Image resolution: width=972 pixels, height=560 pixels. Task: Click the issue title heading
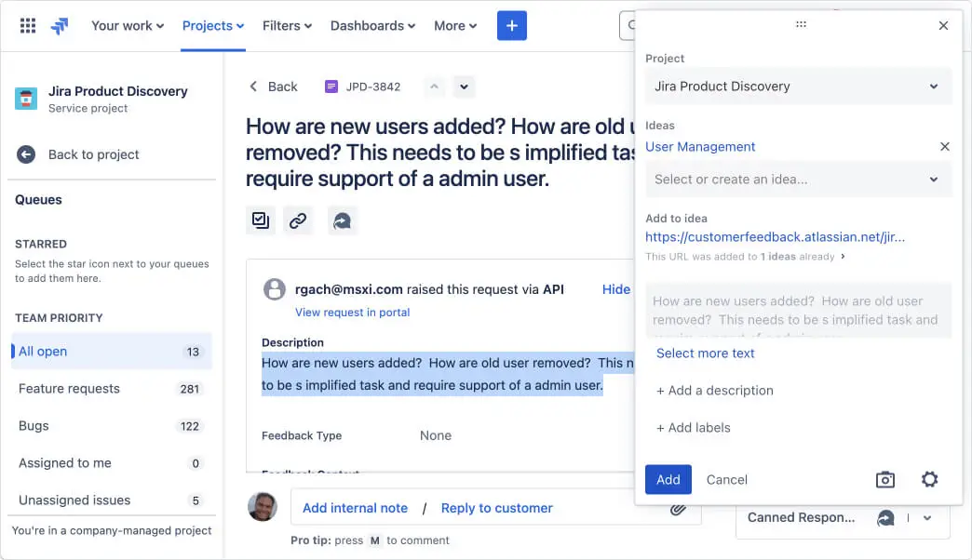point(440,153)
